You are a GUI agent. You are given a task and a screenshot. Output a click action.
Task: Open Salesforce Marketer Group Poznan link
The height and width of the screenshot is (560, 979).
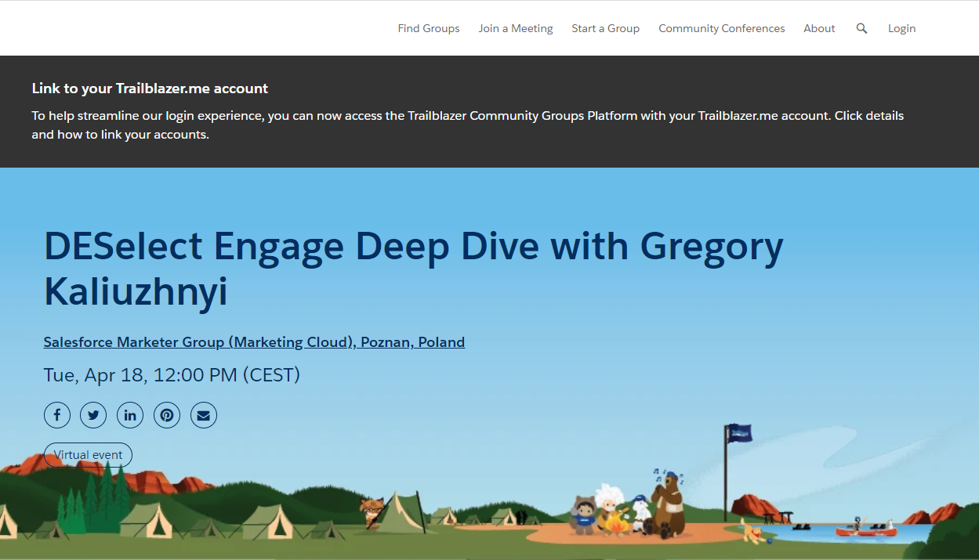254,342
